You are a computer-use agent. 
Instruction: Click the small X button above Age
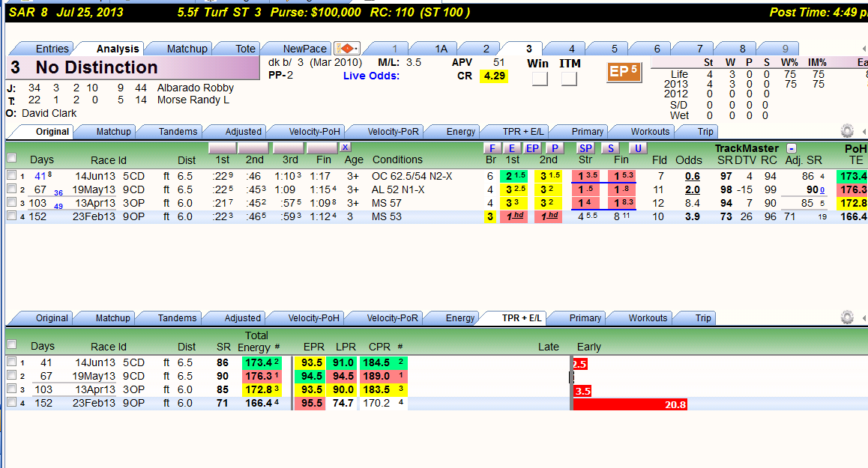346,148
